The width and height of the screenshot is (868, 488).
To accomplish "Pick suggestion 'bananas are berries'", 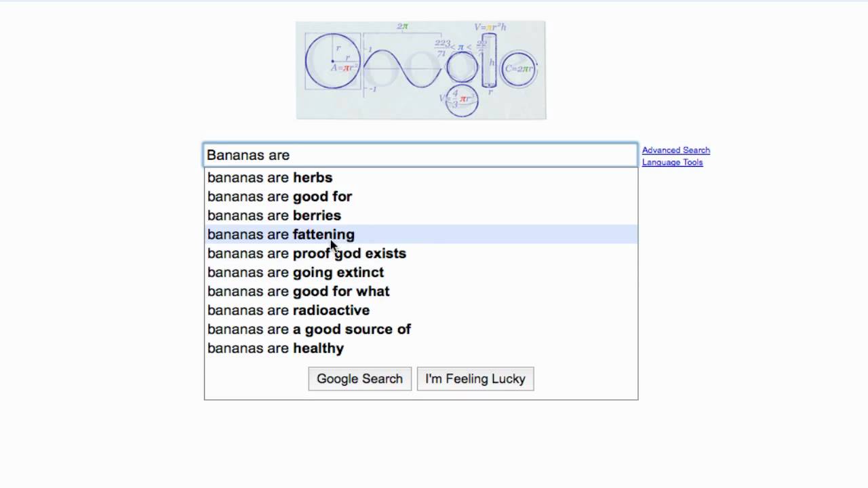I will coord(274,216).
